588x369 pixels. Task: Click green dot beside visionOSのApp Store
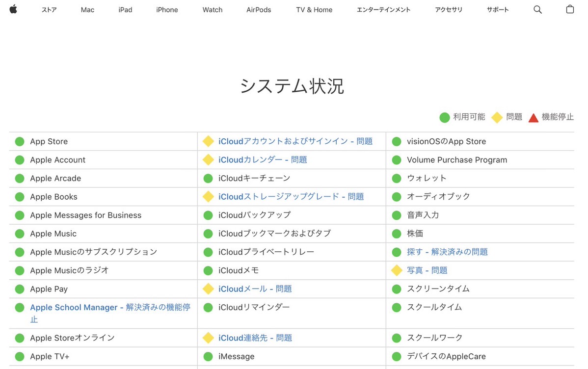point(397,141)
